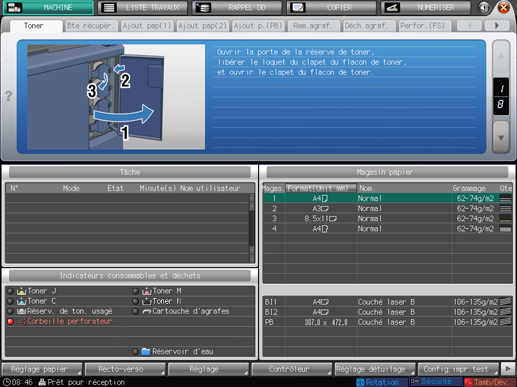Screen dimensions: 517x387
Task: Select paper tray 4 row A4
Action: tap(388, 229)
